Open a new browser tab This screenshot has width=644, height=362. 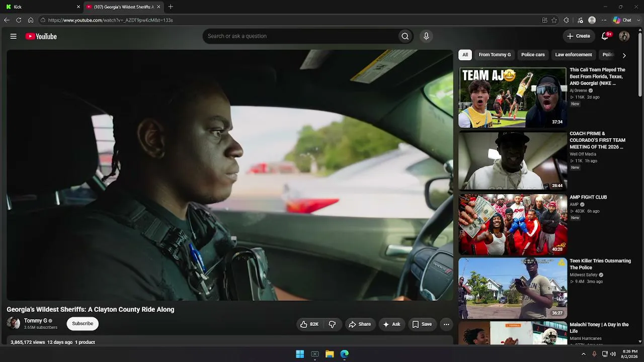[171, 7]
